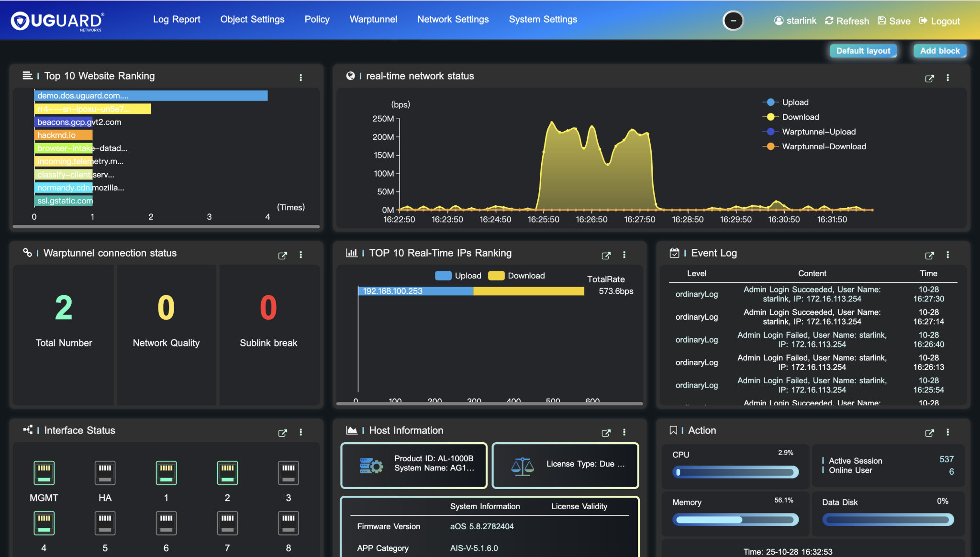Click the Download yellow legend swatch in IPs Ranking
The image size is (980, 557).
point(496,276)
